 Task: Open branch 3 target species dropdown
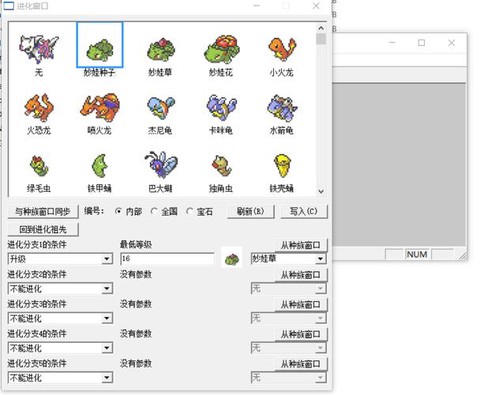288,318
